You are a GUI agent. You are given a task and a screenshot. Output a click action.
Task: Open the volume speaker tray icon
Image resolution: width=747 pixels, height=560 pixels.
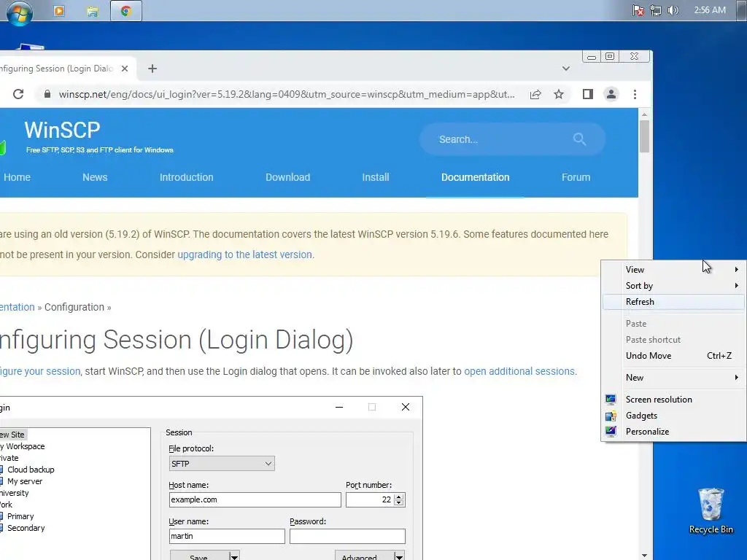pyautogui.click(x=673, y=10)
